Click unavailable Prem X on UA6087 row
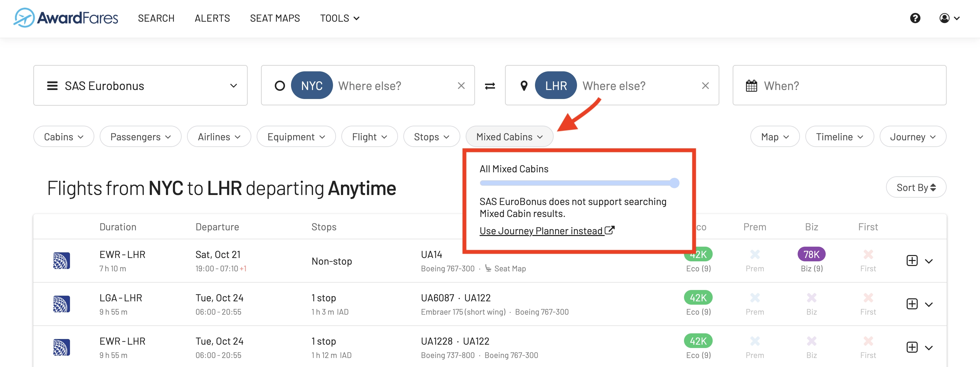 [755, 297]
